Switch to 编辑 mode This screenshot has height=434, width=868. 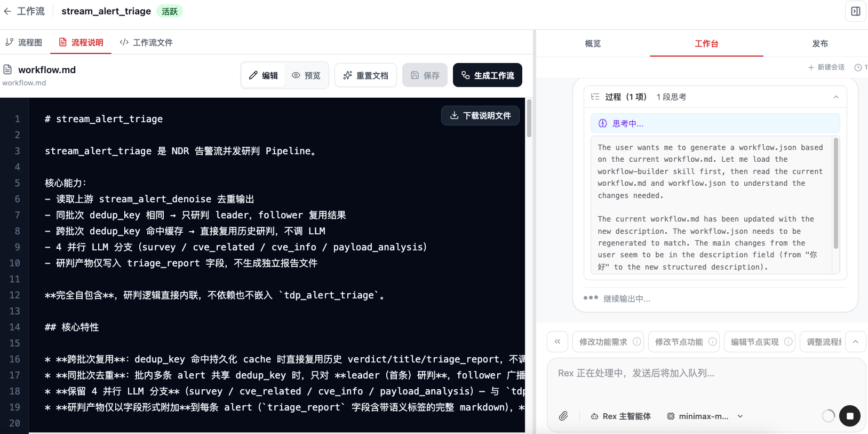(x=264, y=75)
